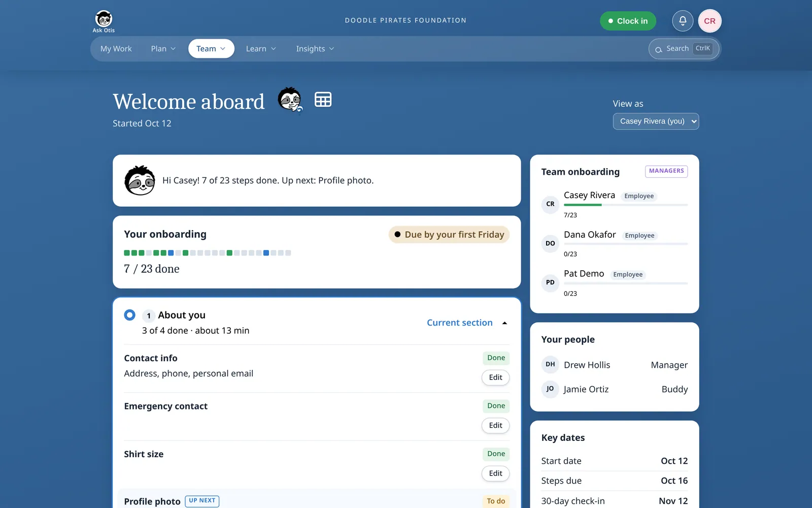The width and height of the screenshot is (812, 508).
Task: Edit the Contact info step
Action: point(495,377)
